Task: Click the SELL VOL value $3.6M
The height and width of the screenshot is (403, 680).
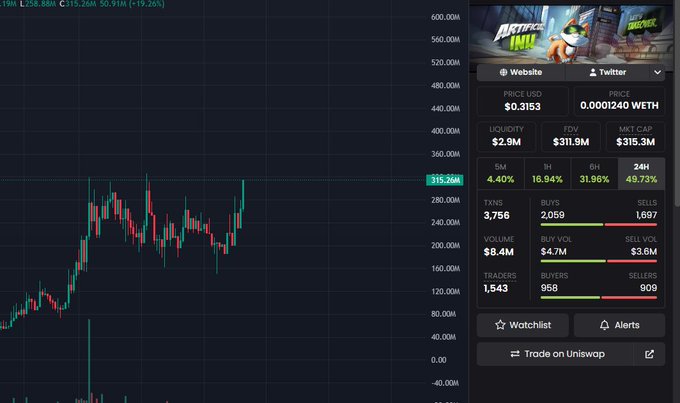Action: [x=644, y=252]
